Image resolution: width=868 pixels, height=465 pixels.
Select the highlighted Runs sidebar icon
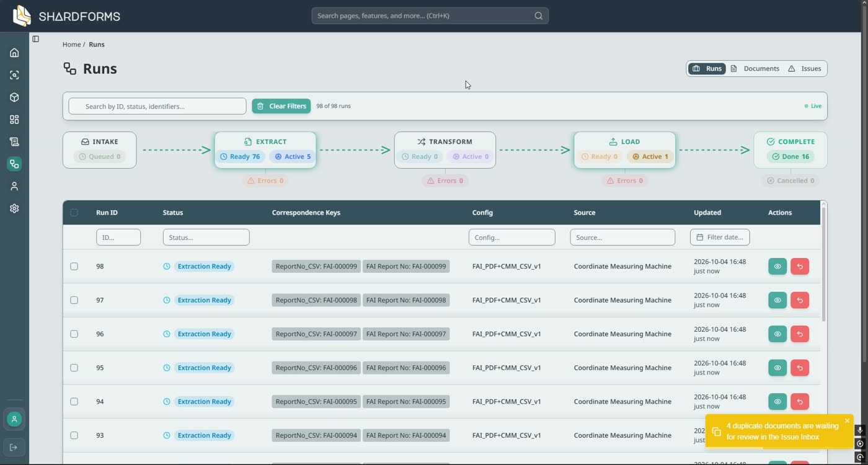(x=14, y=164)
